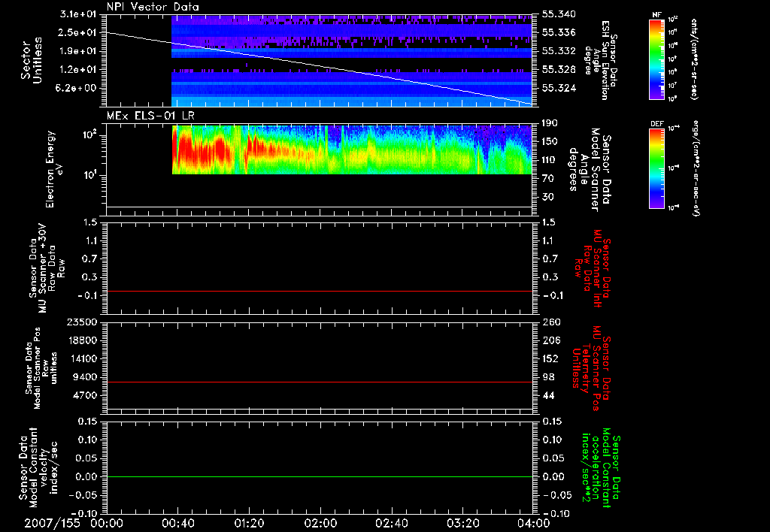Click the '03:20' time axis label

[x=462, y=524]
